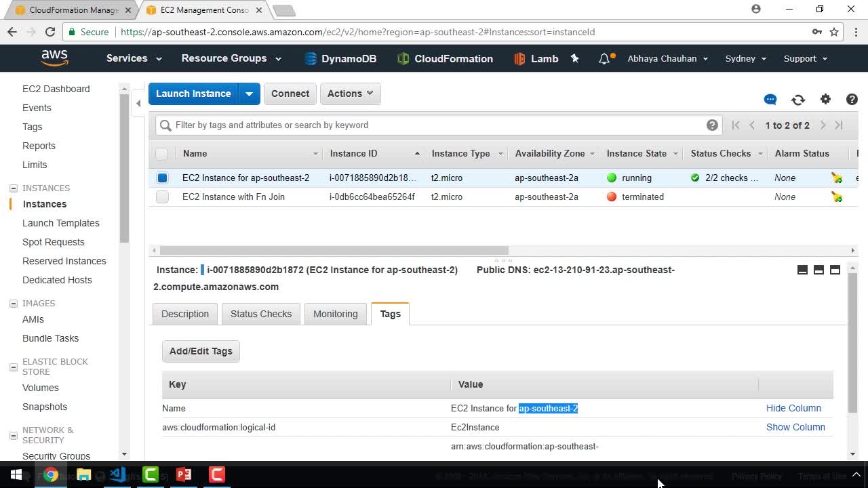Viewport: 868px width, 488px height.
Task: Open Visual Studio Code from the taskbar
Action: pos(117,474)
